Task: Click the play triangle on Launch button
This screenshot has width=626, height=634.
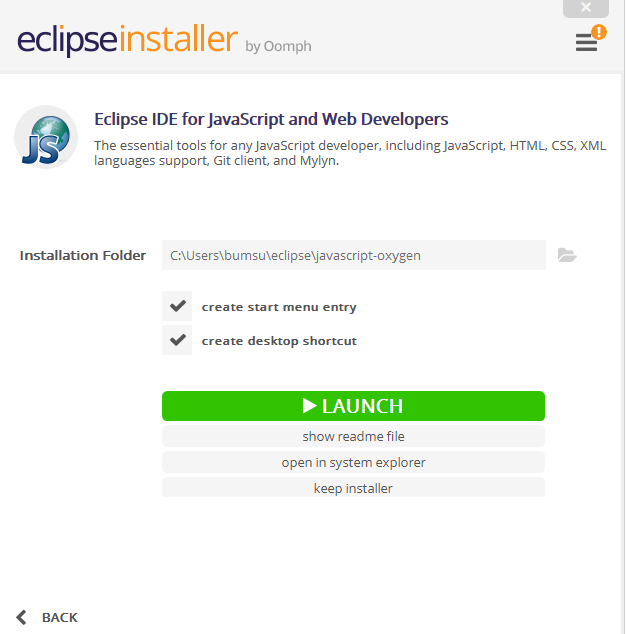Action: [x=309, y=406]
